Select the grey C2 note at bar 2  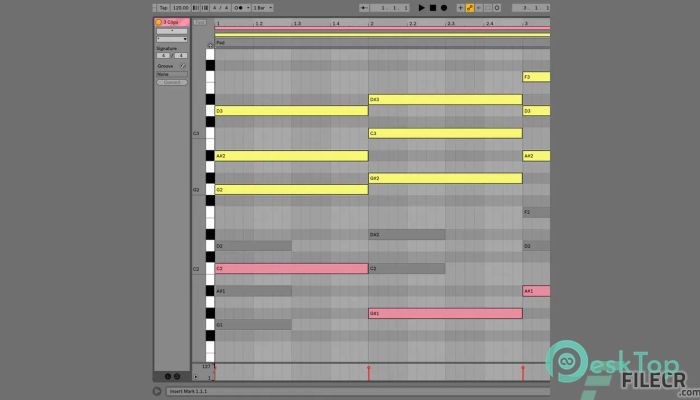[407, 269]
